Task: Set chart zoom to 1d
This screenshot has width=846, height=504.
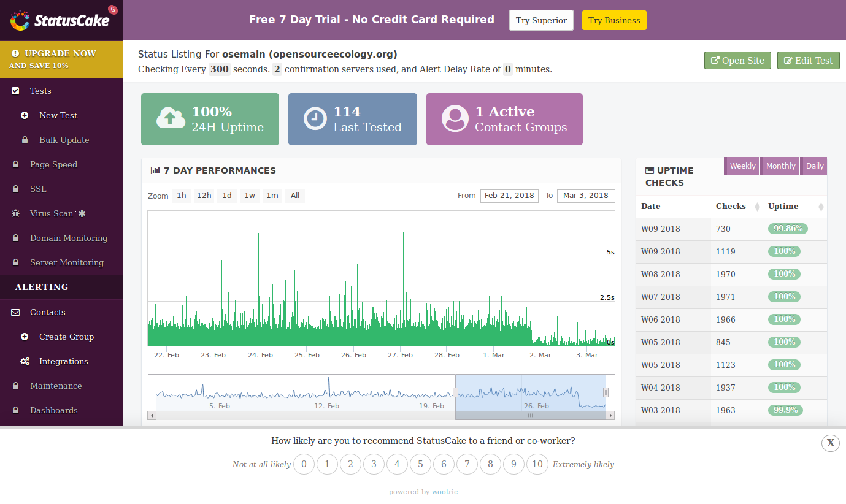Action: tap(227, 196)
